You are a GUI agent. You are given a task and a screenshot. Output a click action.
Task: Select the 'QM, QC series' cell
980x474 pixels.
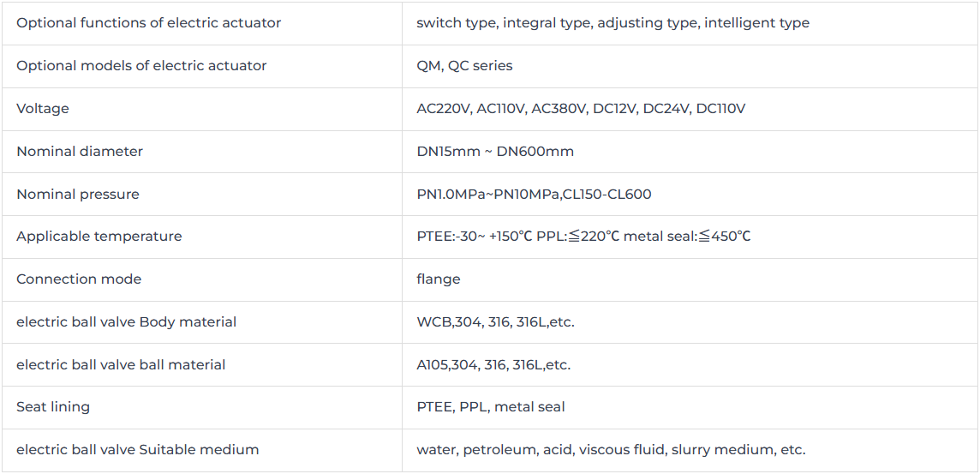690,66
